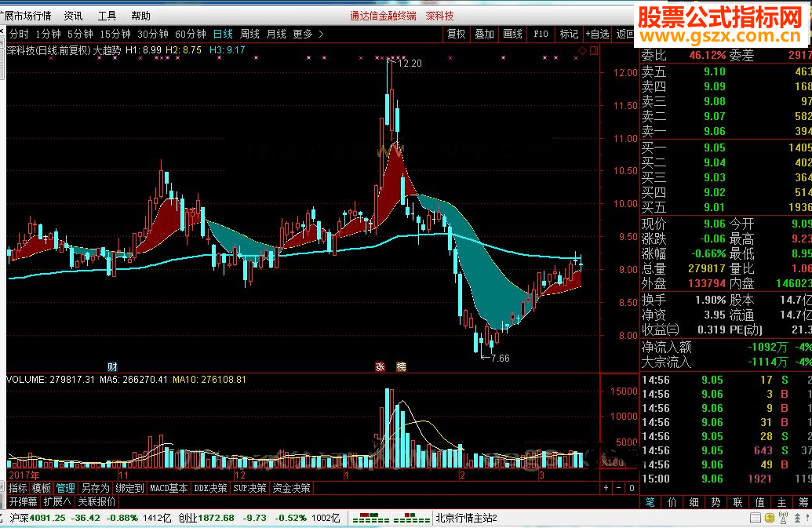Select the MACD基本 indicator tab
This screenshot has width=812, height=528.
169,488
